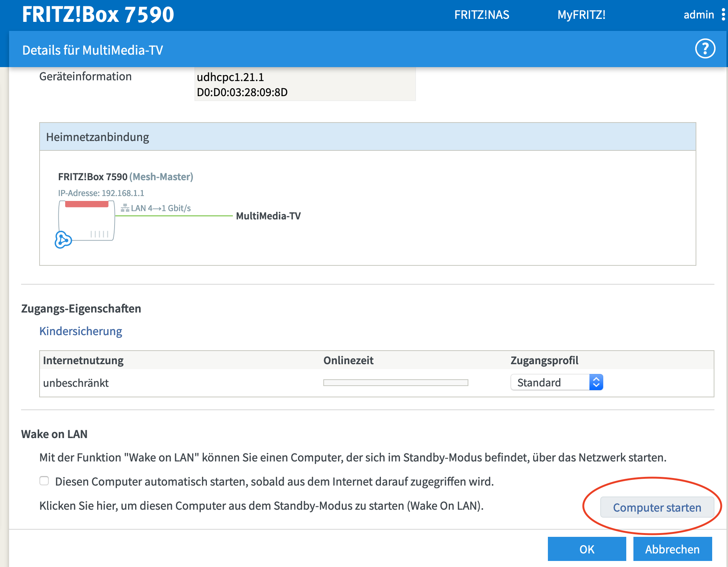Click the admin user label
728x567 pixels.
pyautogui.click(x=698, y=15)
